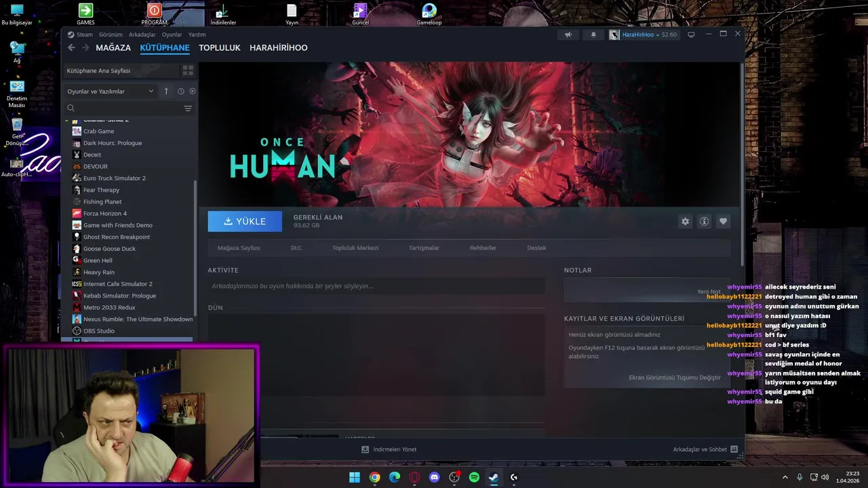Click İndirmeleri Yönet at bottom
This screenshot has height=488, width=868.
395,449
